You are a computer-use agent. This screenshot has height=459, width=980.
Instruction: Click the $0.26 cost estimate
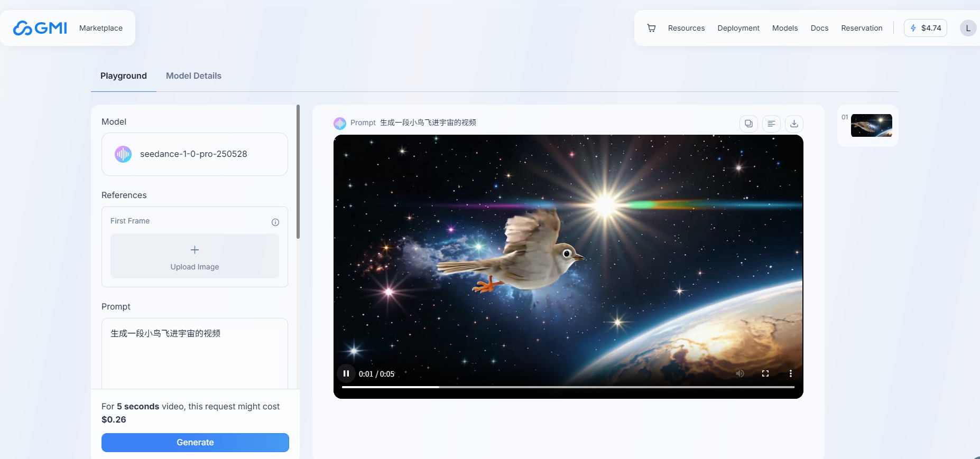pyautogui.click(x=114, y=419)
